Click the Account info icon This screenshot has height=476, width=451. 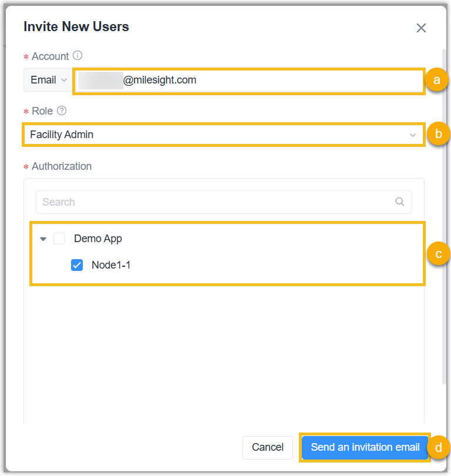(x=78, y=56)
